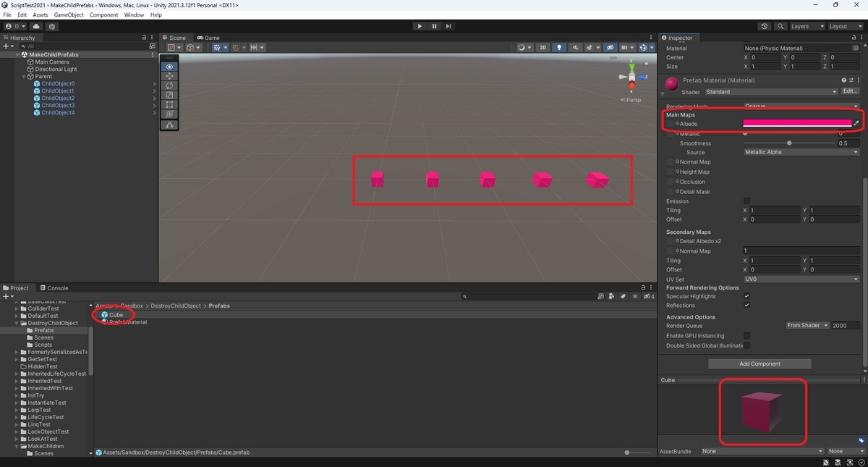Select the Scale tool

pos(169,95)
